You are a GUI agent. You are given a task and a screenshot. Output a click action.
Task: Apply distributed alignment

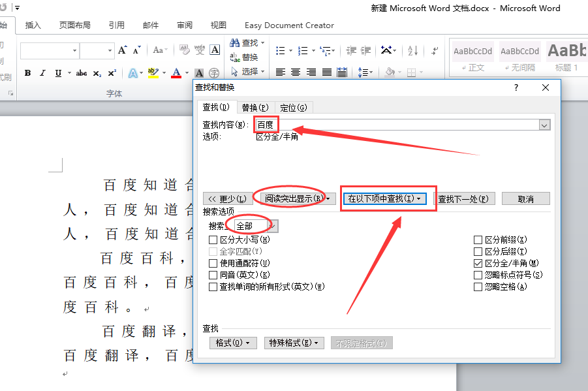point(342,72)
